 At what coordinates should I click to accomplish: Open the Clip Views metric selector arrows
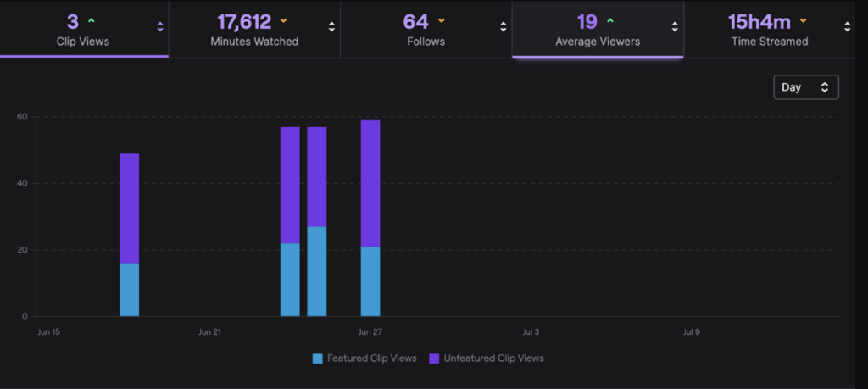pos(160,27)
